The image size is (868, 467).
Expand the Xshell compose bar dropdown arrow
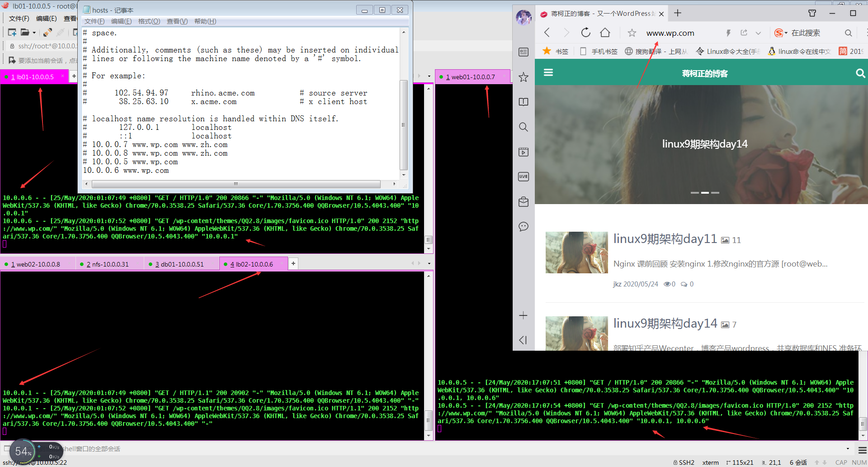click(x=848, y=449)
